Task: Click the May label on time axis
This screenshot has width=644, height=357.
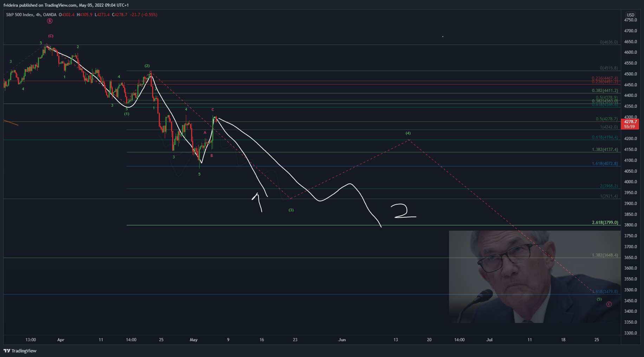Action: click(x=194, y=340)
